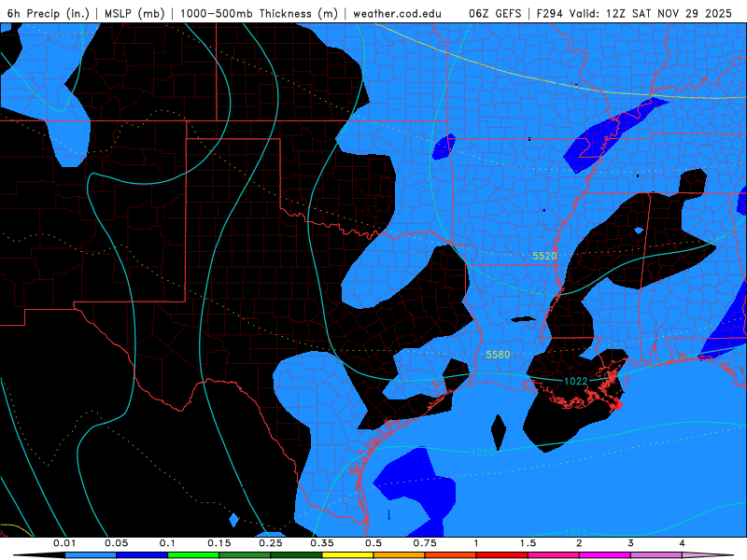Click the orange 0.5 legend swatch
The image size is (747, 560).
[400, 555]
